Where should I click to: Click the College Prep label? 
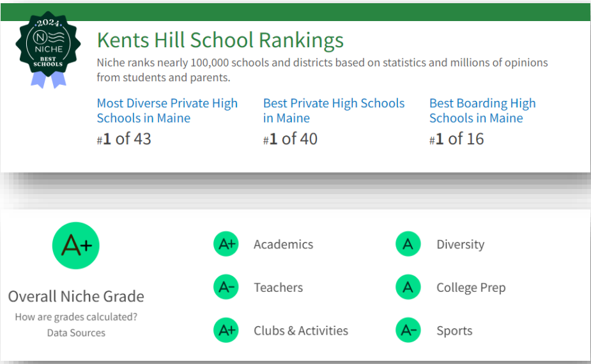[471, 288]
